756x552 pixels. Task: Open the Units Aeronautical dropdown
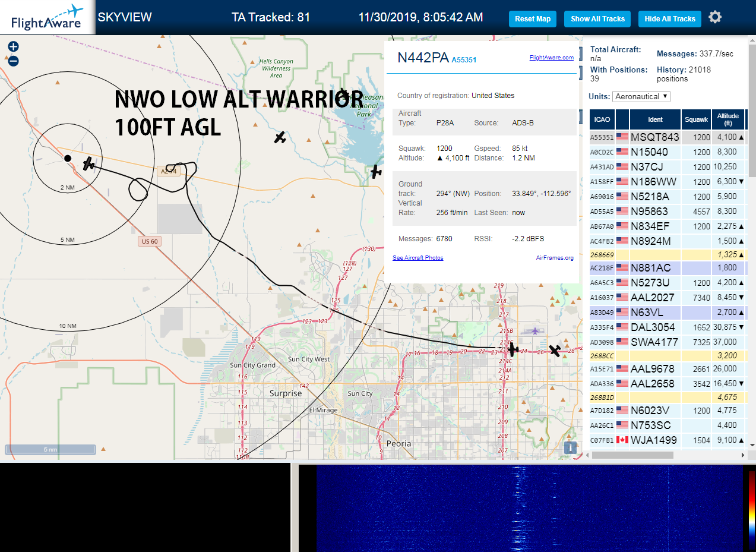642,96
